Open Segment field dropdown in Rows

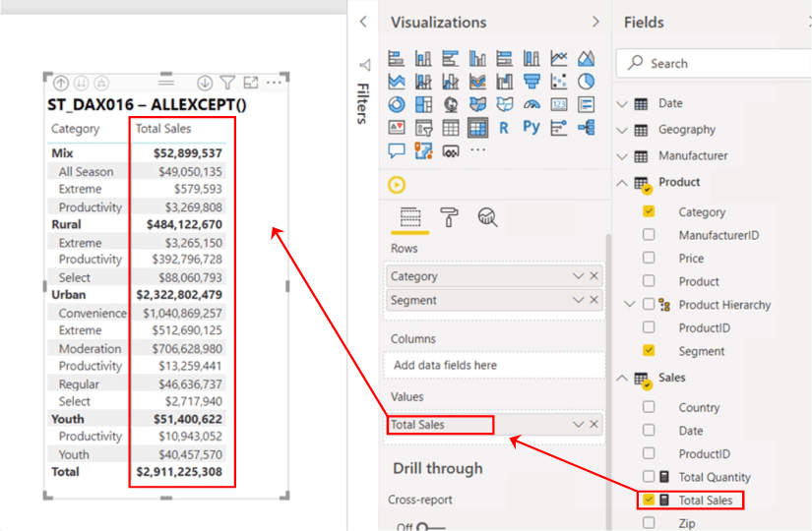(578, 300)
